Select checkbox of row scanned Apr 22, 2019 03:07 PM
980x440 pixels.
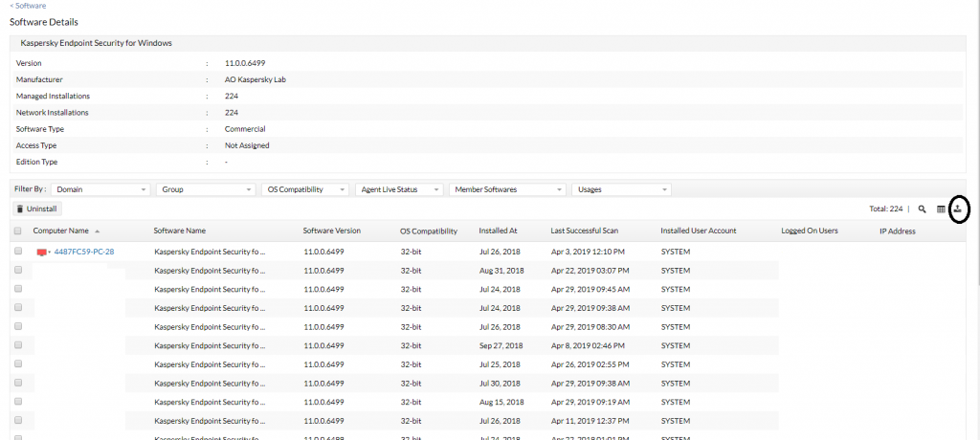coord(18,270)
